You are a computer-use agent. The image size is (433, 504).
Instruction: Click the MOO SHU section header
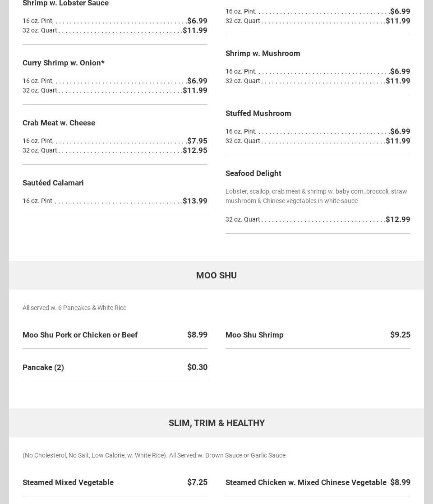click(216, 275)
